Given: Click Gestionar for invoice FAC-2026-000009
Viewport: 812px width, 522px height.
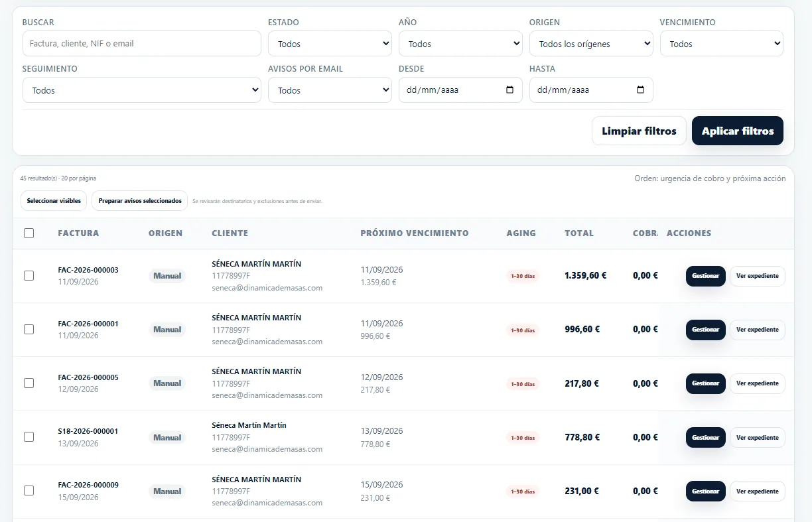Looking at the screenshot, I should coord(706,491).
